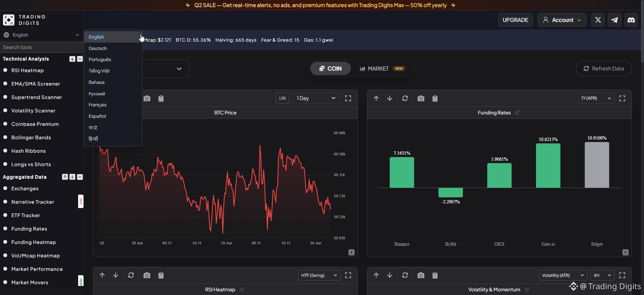The image size is (644, 295).
Task: Focus the Search tools input field
Action: pos(42,47)
